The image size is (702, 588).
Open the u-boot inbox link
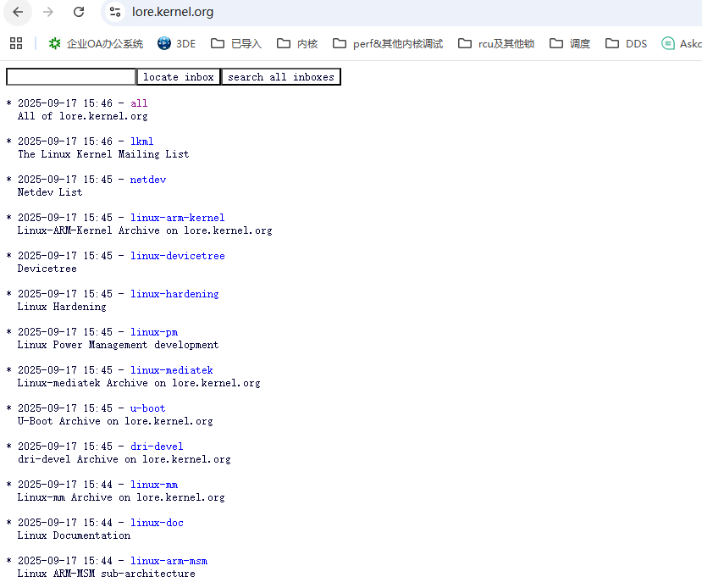[x=147, y=408]
